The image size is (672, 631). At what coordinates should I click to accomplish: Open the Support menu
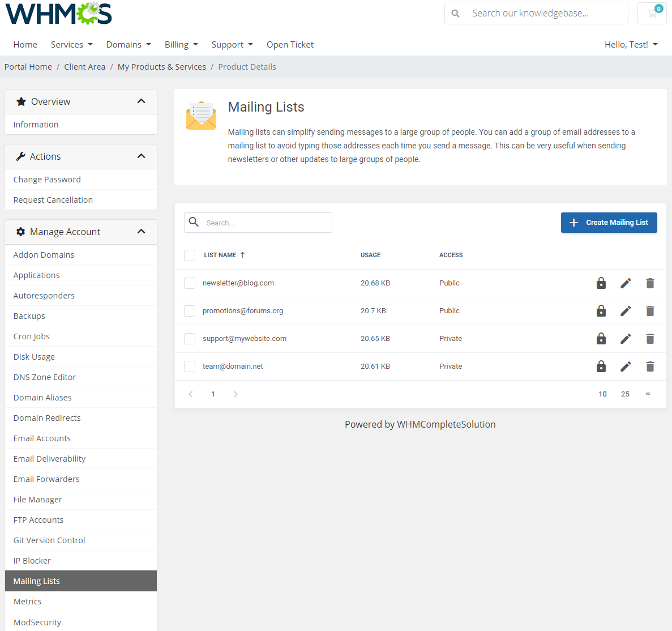(x=232, y=44)
